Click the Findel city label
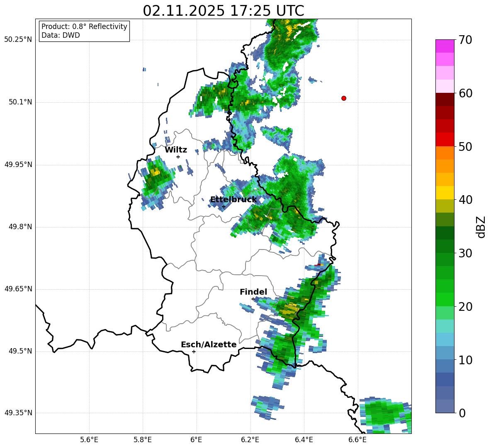 (x=253, y=292)
